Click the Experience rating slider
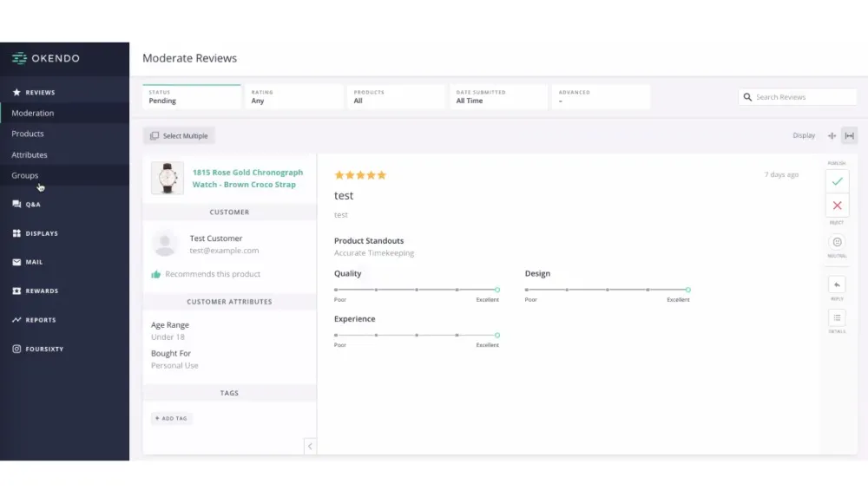 [417, 335]
